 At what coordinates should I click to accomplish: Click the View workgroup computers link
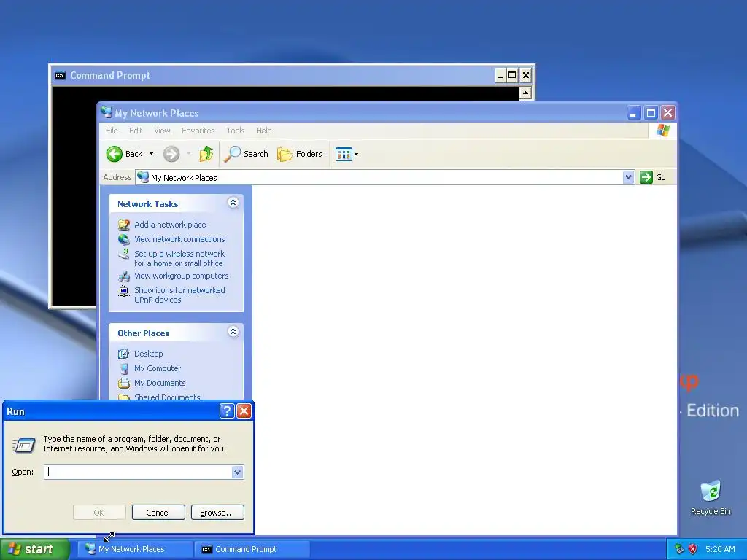click(182, 276)
